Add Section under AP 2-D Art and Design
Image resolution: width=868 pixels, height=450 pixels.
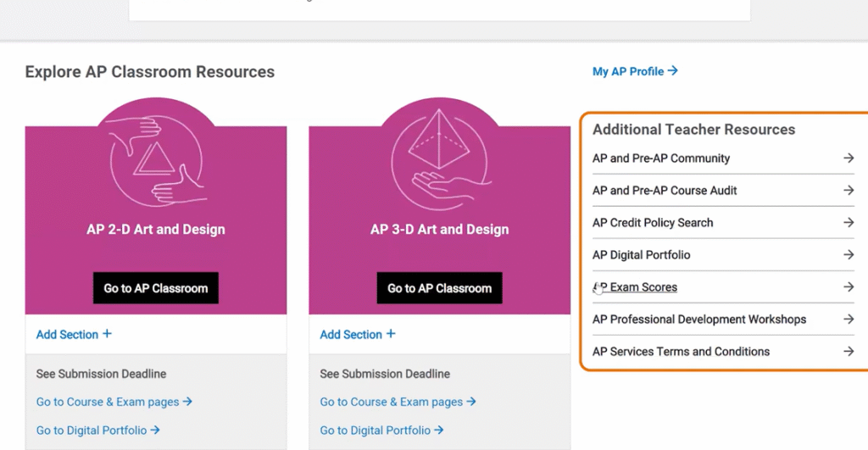[x=74, y=335]
